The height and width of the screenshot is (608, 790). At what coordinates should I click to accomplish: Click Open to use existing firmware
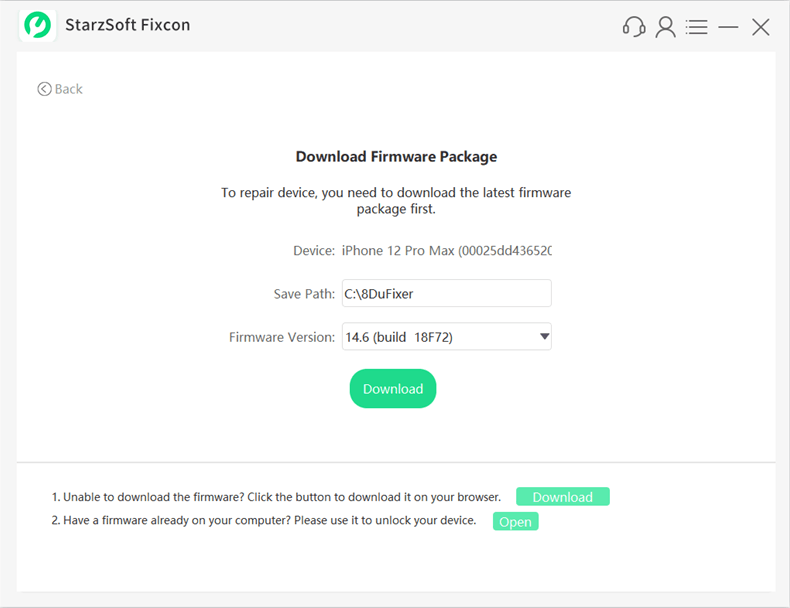point(515,522)
